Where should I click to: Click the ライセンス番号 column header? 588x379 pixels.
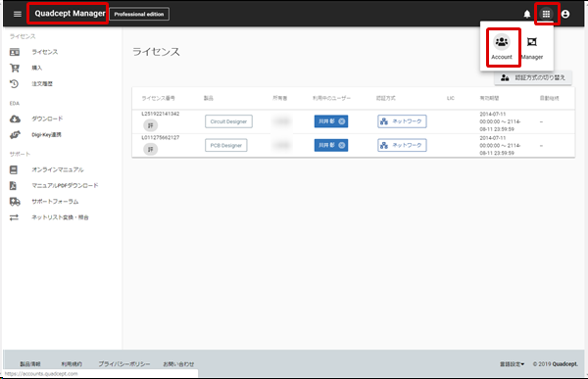click(x=158, y=98)
